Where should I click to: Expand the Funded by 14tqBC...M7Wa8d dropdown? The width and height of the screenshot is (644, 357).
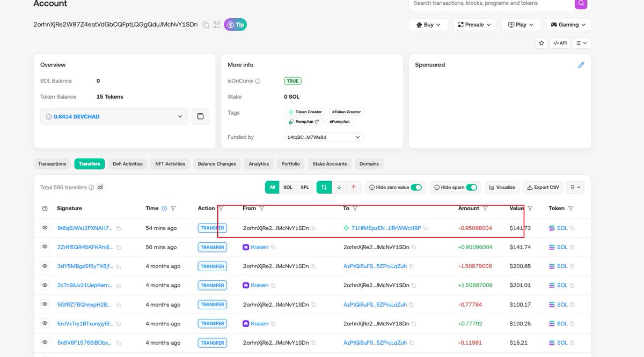click(324, 137)
